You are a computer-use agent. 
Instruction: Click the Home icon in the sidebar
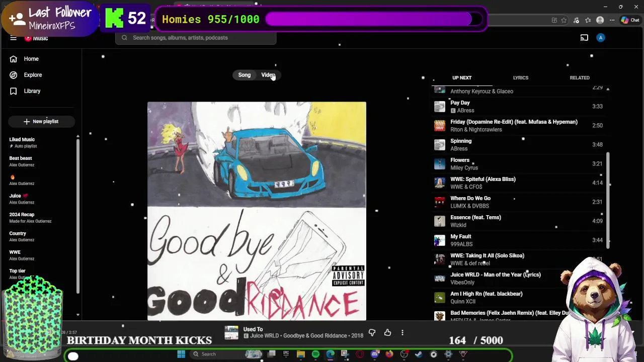click(x=14, y=59)
